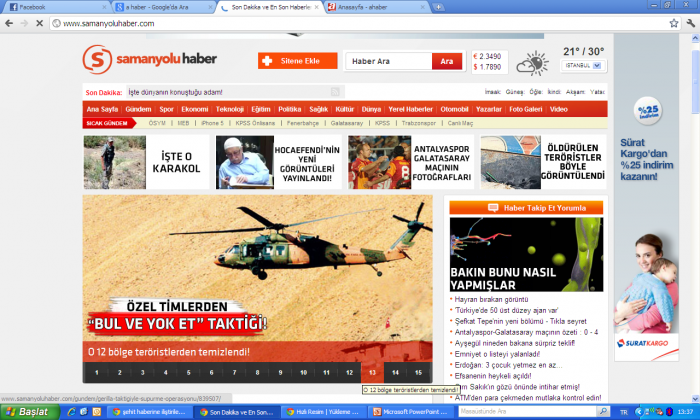
Task: Click the Masaüstünde Ara taskbar search field
Action: pyautogui.click(x=528, y=411)
